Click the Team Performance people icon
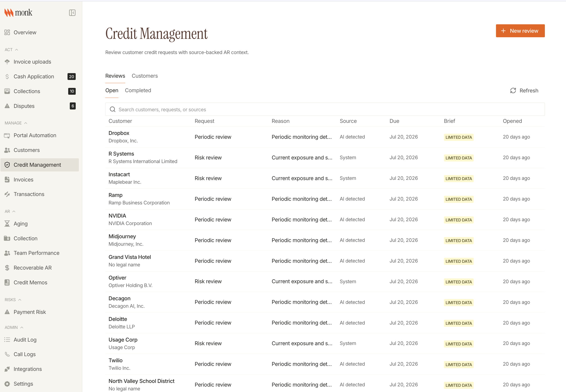This screenshot has width=566, height=392. [x=7, y=253]
